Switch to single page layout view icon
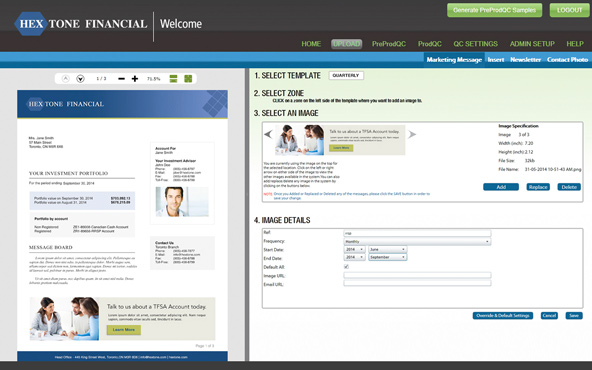Image resolution: width=592 pixels, height=370 pixels. pyautogui.click(x=173, y=79)
